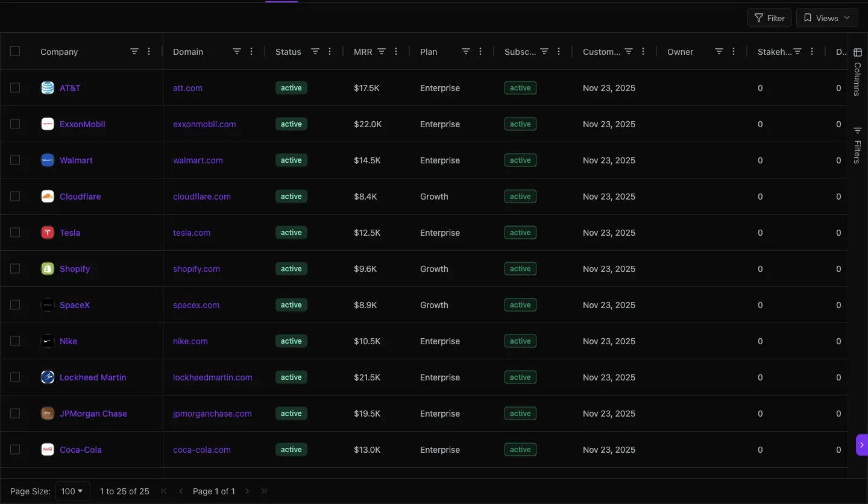Visit the walmart.com domain link
Viewport: 868px width, 504px height.
pyautogui.click(x=198, y=160)
